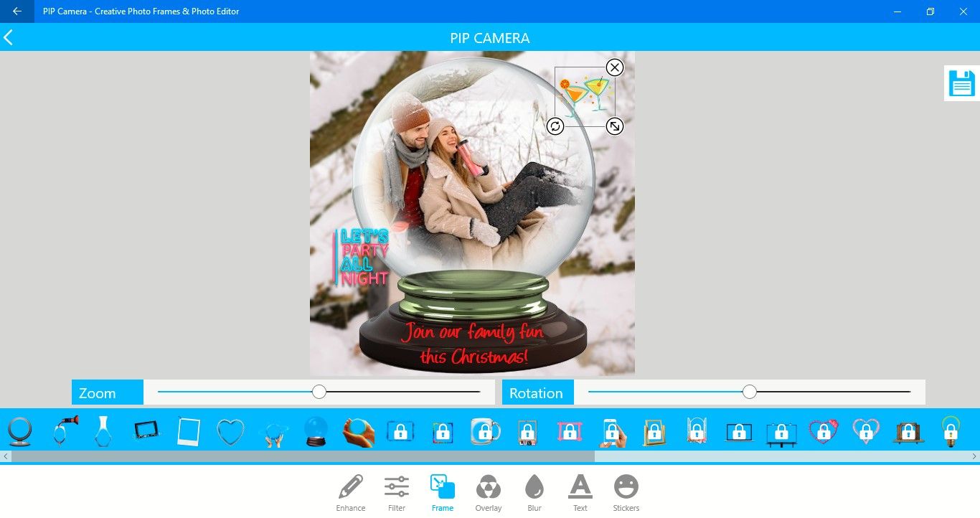Select the cocktail glasses sticker
The image size is (980, 518).
tap(585, 97)
